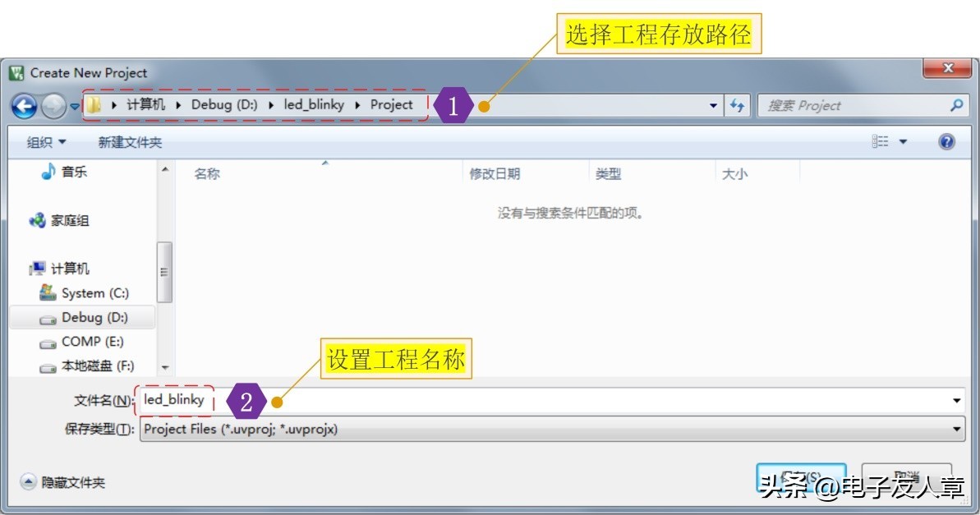The image size is (980, 515).
Task: Open the view options dropdown arrow
Action: [903, 142]
